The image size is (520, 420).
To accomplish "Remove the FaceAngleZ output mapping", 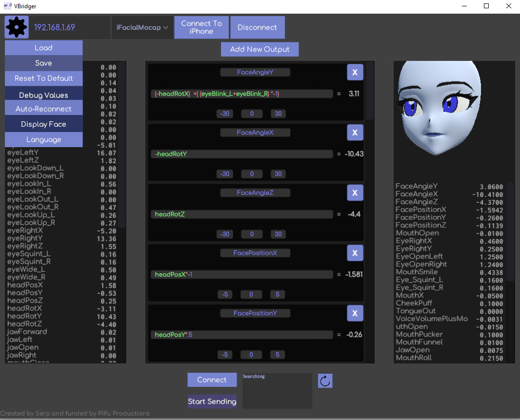I will (355, 192).
